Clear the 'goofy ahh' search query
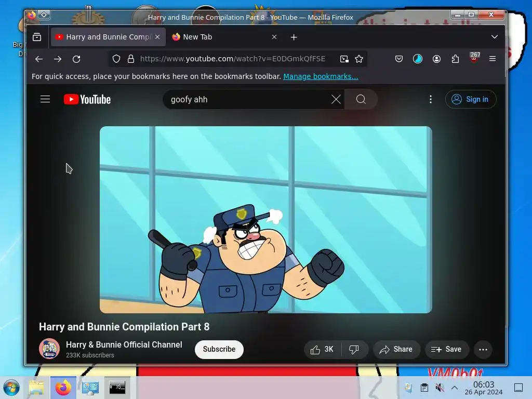The height and width of the screenshot is (399, 532). click(x=336, y=99)
